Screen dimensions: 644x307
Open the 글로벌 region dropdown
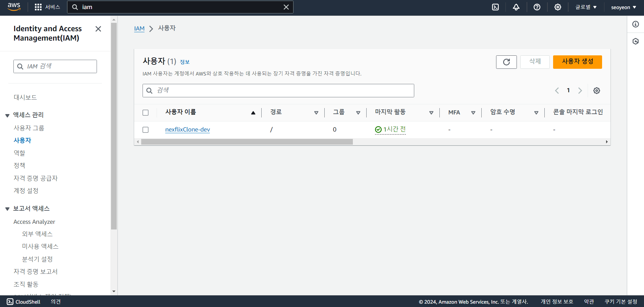[x=586, y=7]
